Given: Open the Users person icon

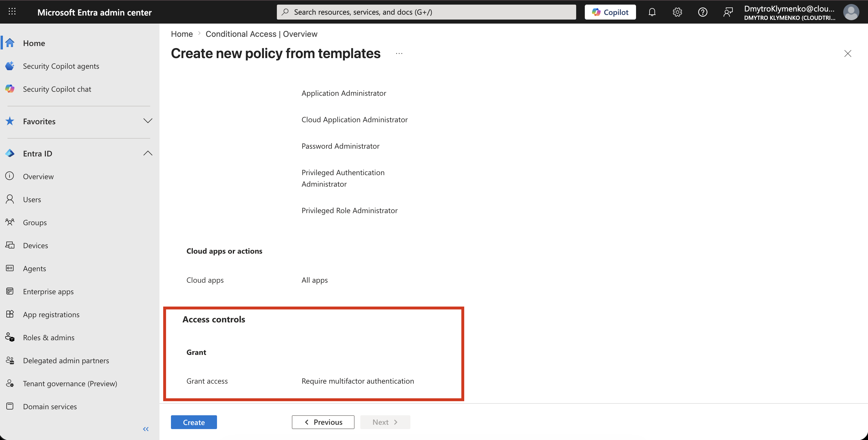Looking at the screenshot, I should 10,199.
